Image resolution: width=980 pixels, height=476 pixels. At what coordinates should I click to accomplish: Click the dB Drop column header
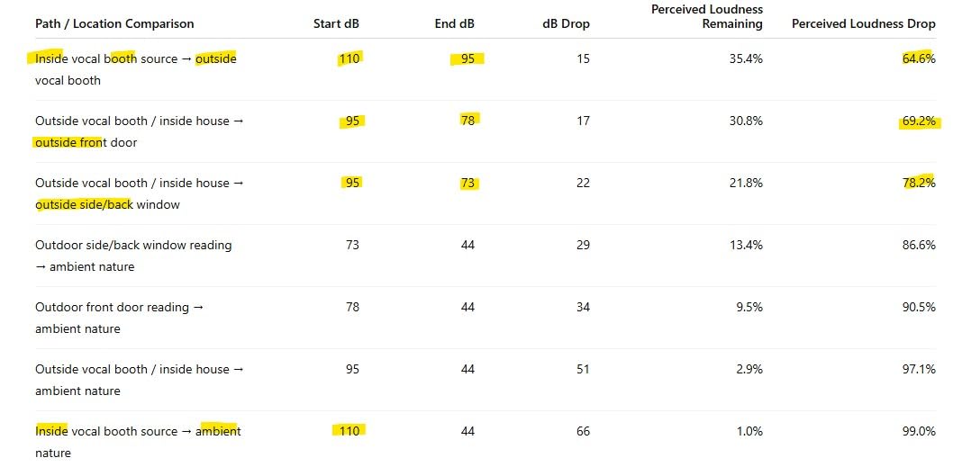pos(566,23)
